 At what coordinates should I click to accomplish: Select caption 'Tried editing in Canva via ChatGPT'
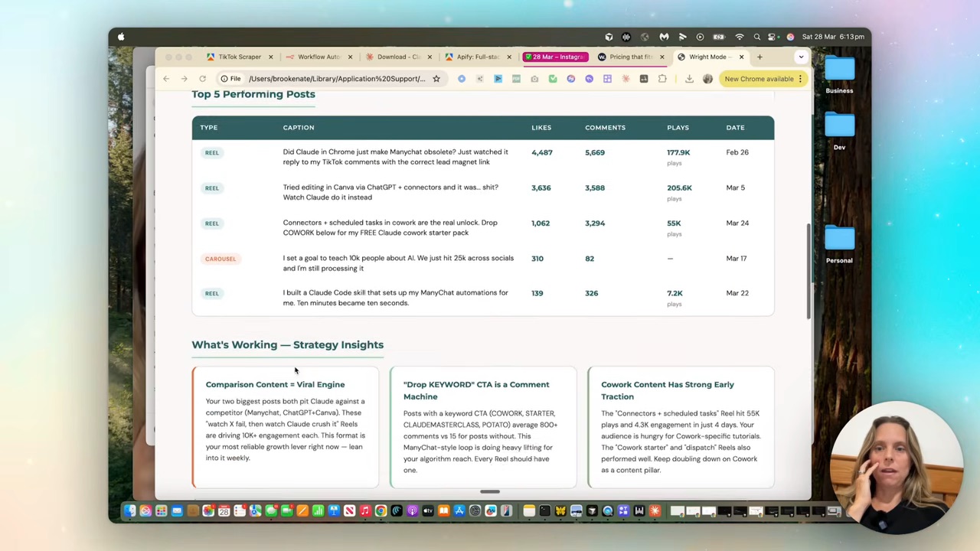click(390, 192)
